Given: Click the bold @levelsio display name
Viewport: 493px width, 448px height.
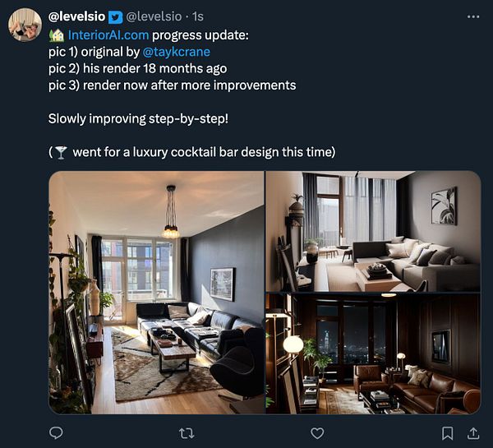Looking at the screenshot, I should 76,16.
